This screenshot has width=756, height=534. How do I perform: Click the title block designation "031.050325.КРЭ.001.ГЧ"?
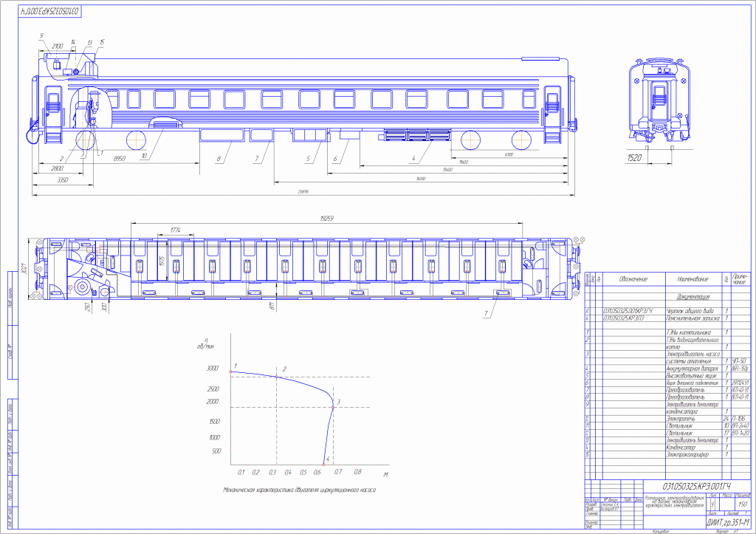click(697, 486)
